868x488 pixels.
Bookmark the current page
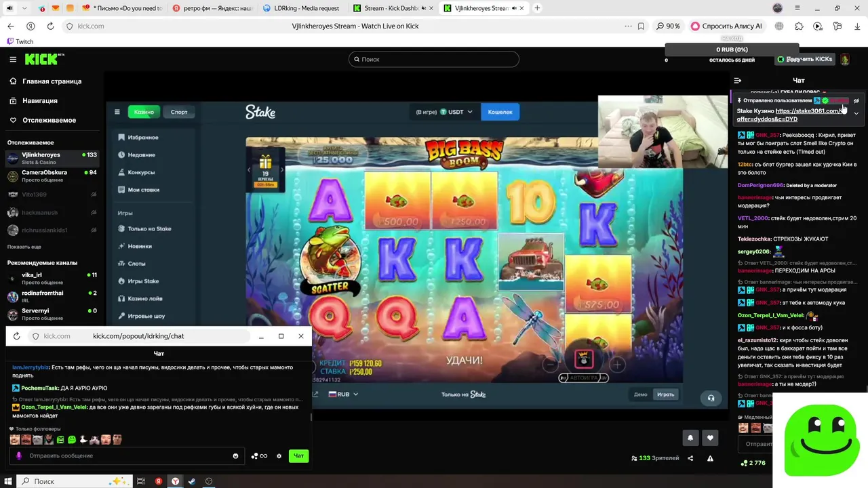(641, 26)
